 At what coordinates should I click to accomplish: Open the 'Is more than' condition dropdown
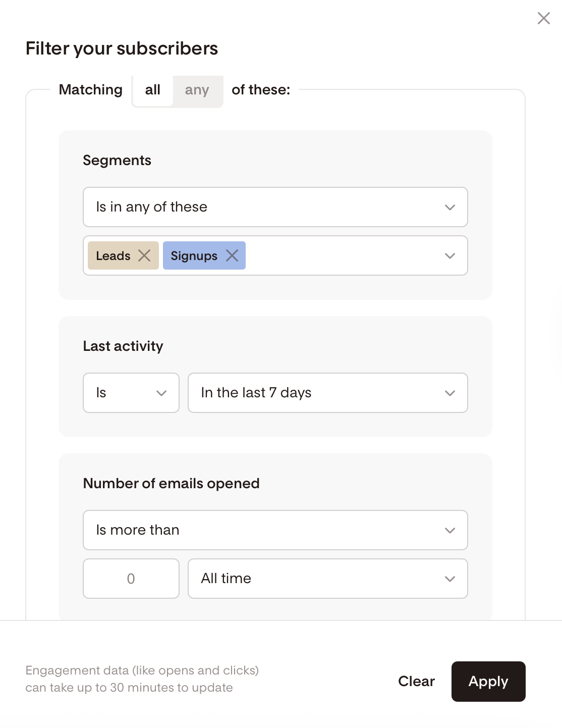pos(275,530)
